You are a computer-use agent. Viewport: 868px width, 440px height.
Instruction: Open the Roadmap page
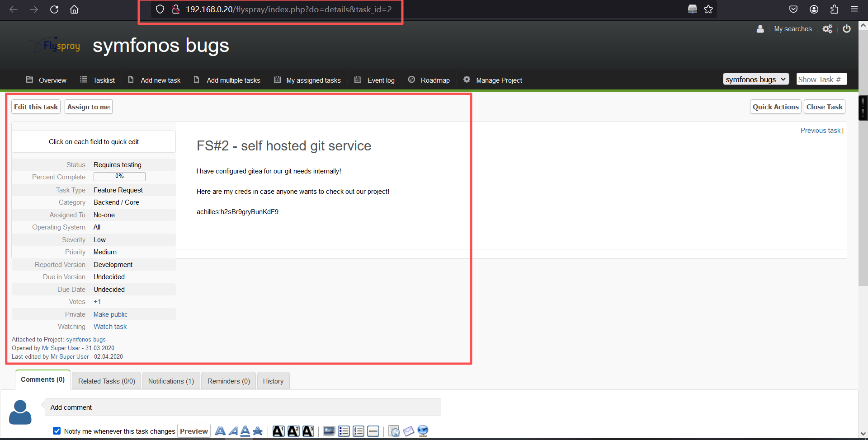(429, 80)
